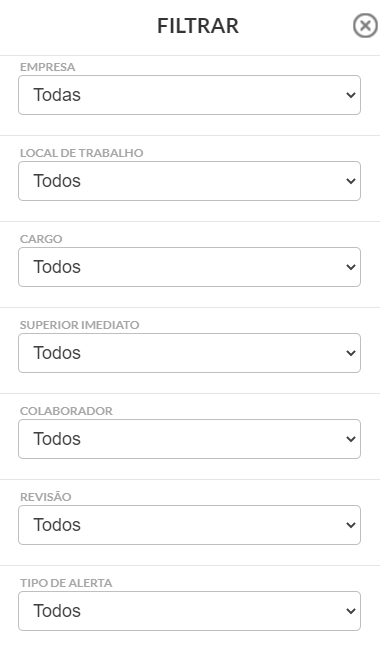
Task: Click the chevron arrow in Superior Imediato field
Action: pyautogui.click(x=351, y=353)
